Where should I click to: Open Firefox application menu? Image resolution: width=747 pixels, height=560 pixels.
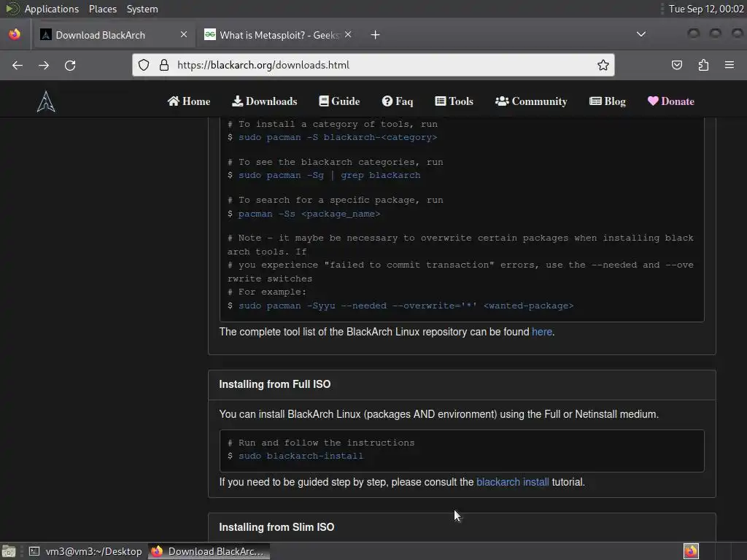pos(729,65)
